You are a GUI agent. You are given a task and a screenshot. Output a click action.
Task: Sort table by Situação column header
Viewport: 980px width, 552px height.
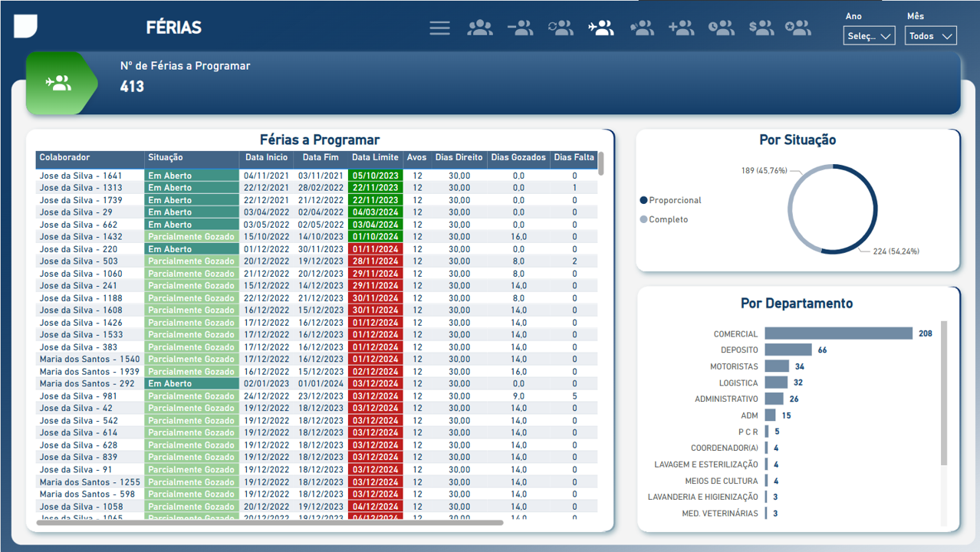166,158
